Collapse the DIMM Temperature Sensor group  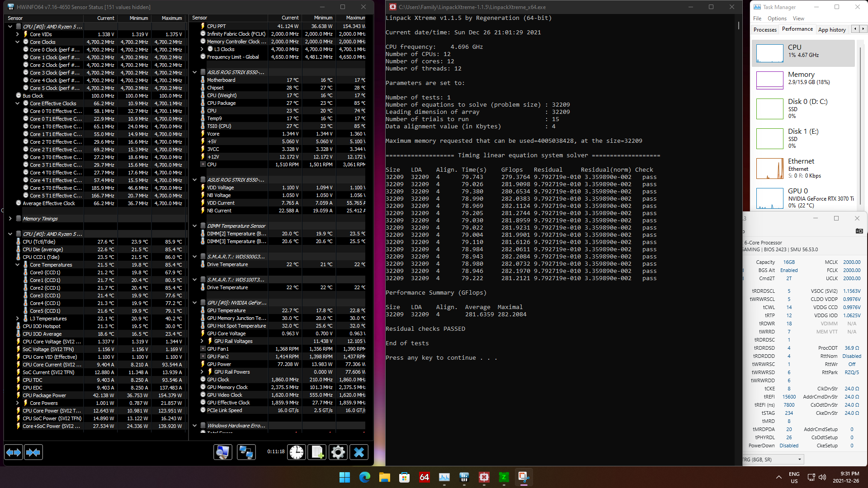pyautogui.click(x=194, y=226)
